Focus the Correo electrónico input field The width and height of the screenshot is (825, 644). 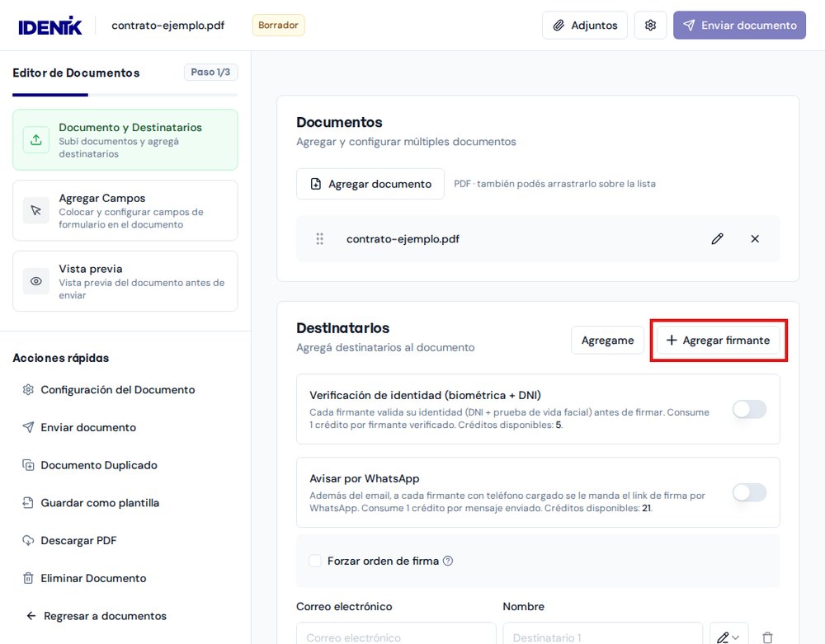(x=396, y=633)
